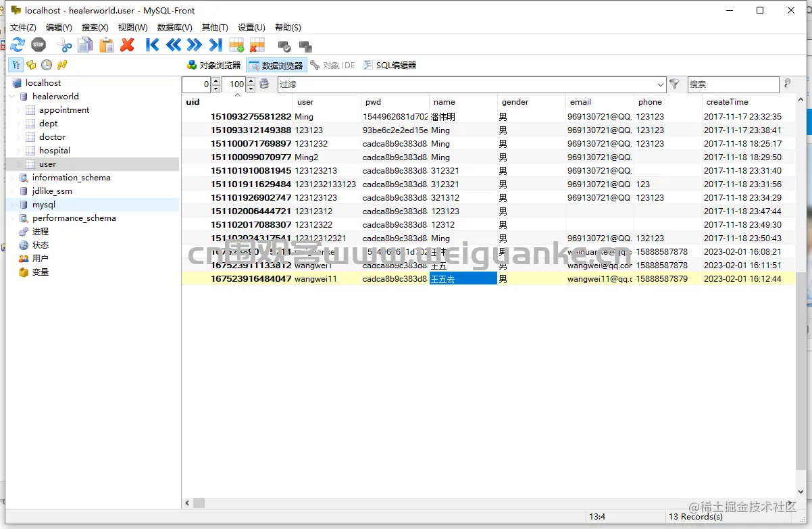Collapse the healerworld database node
The image size is (812, 529).
11,97
